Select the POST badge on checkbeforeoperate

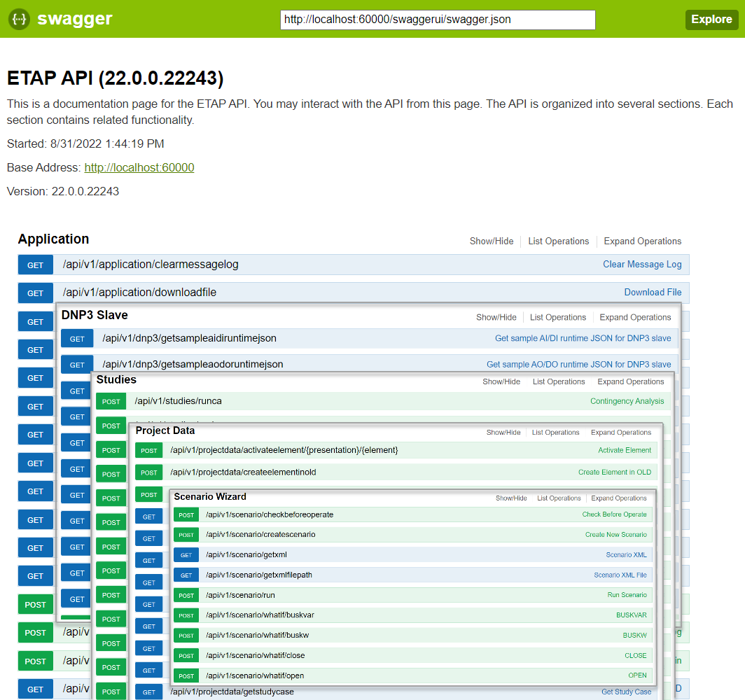(x=186, y=514)
